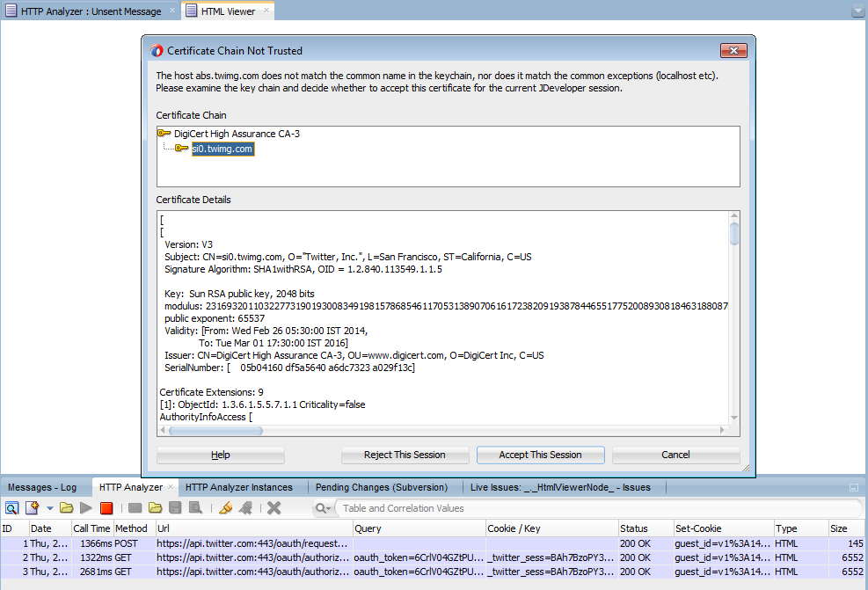
Task: Close the HTTP Analyzer : Unsent Message tab
Action: click(172, 11)
